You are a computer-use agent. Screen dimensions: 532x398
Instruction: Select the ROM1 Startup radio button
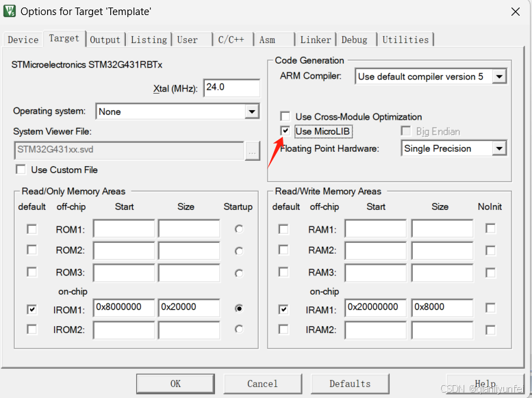coord(239,229)
